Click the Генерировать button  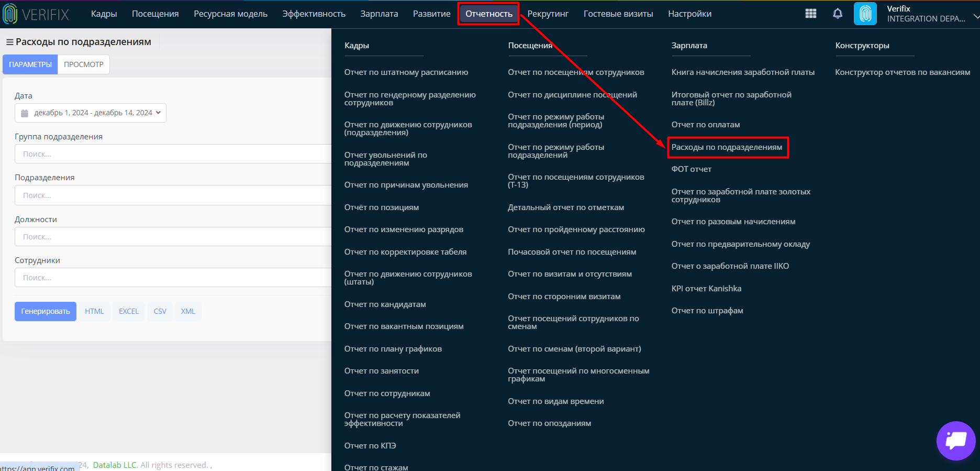(46, 311)
